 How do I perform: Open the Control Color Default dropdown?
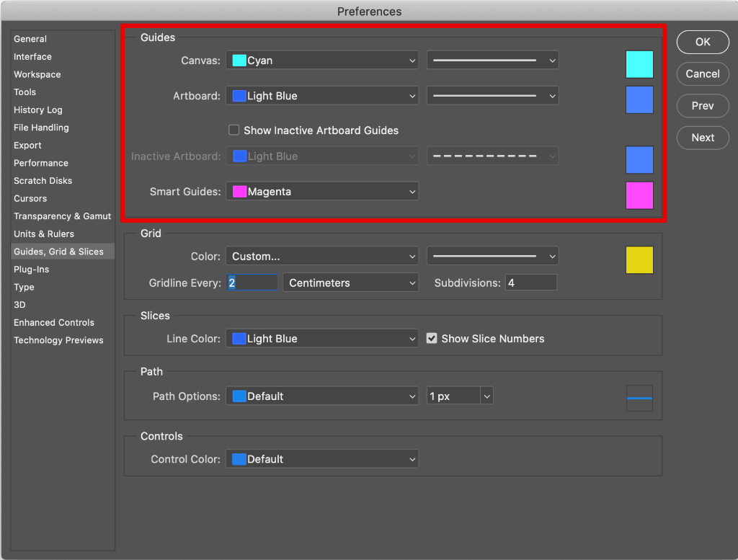[322, 459]
